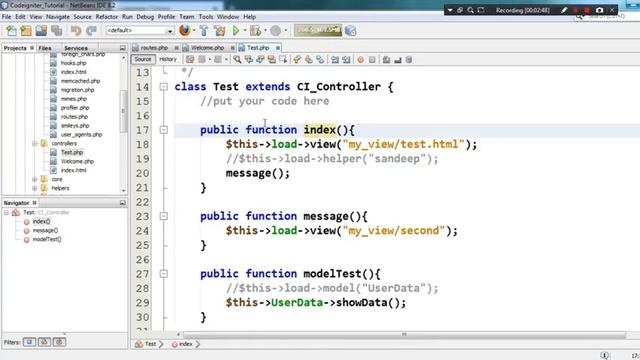Click the Next Bookmark icon

click(309, 60)
